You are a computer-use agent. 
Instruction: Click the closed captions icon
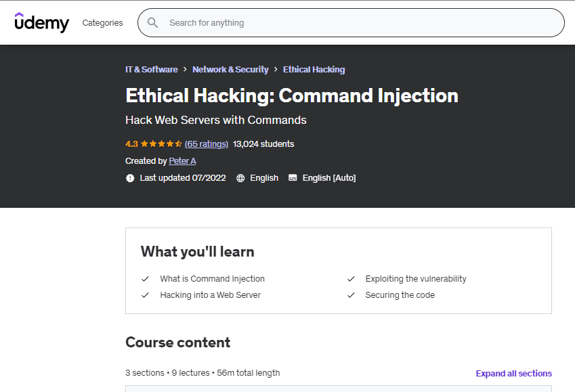point(293,178)
